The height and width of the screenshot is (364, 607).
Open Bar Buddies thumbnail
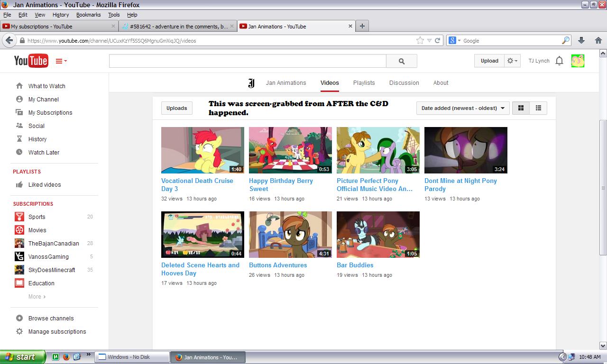[378, 235]
